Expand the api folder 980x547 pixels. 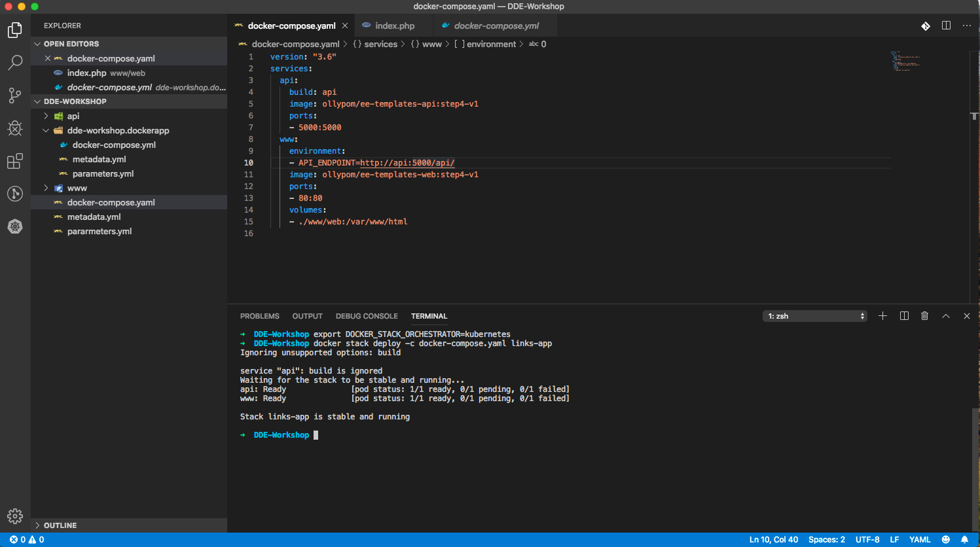point(46,116)
